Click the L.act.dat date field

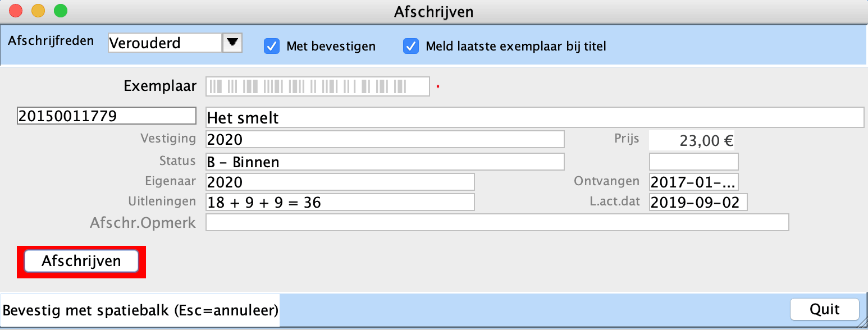pyautogui.click(x=698, y=202)
